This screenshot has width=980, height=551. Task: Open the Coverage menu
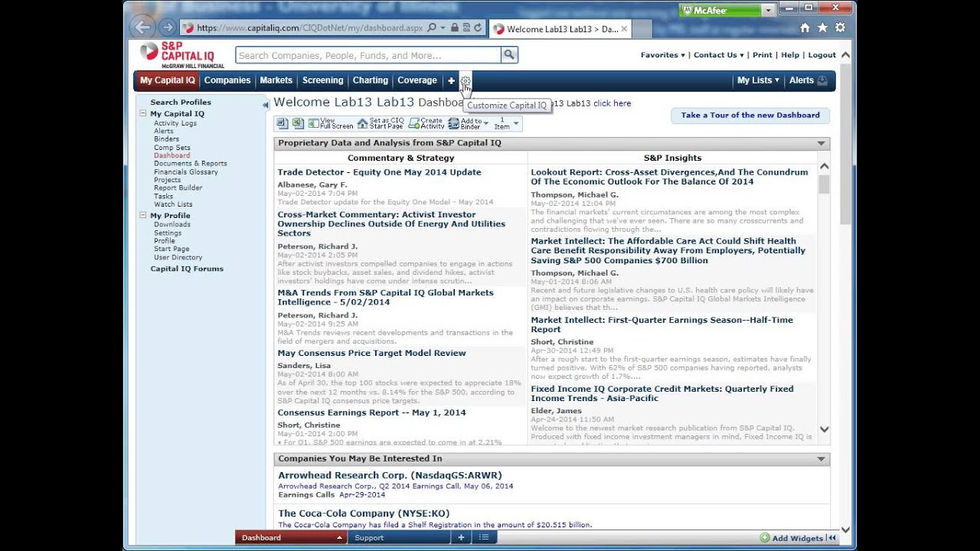[417, 80]
